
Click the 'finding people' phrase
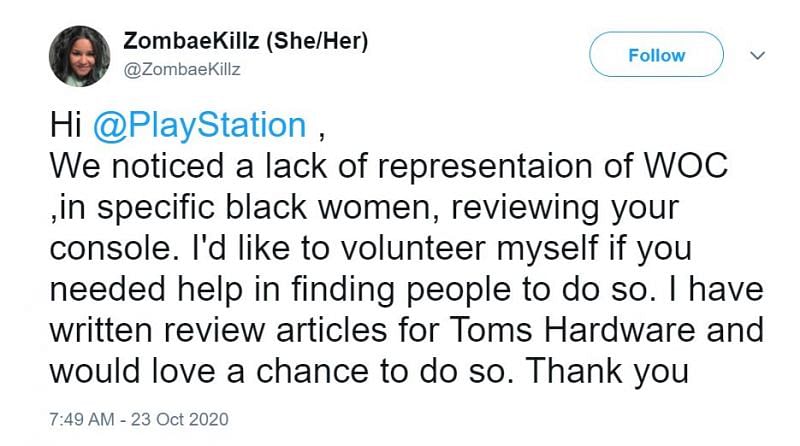401,289
